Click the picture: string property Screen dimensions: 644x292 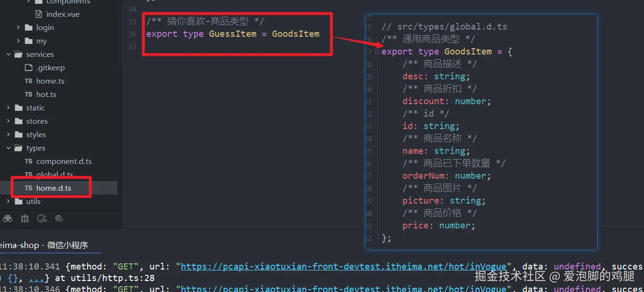coord(444,201)
